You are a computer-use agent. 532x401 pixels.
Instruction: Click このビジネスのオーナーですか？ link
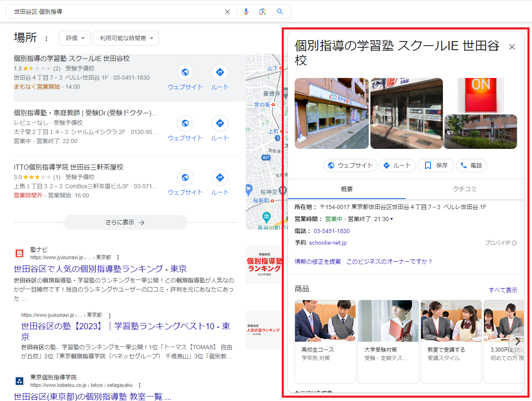click(x=389, y=262)
